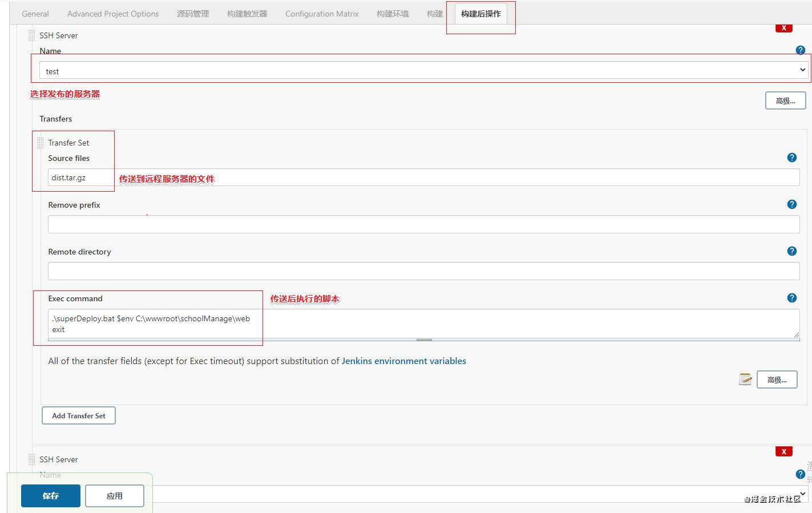Switch to the Configuration Matrix tab
The image size is (812, 513).
click(x=322, y=14)
